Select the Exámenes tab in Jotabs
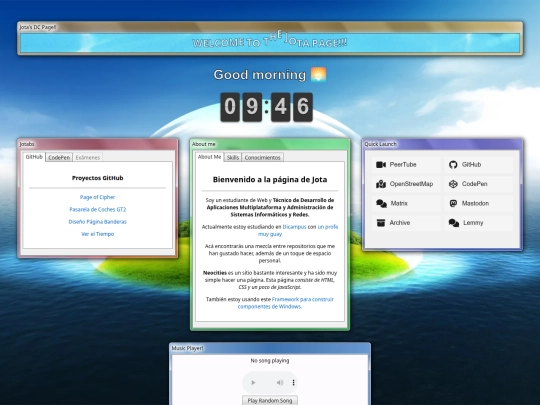This screenshot has height=405, width=540. [88, 157]
